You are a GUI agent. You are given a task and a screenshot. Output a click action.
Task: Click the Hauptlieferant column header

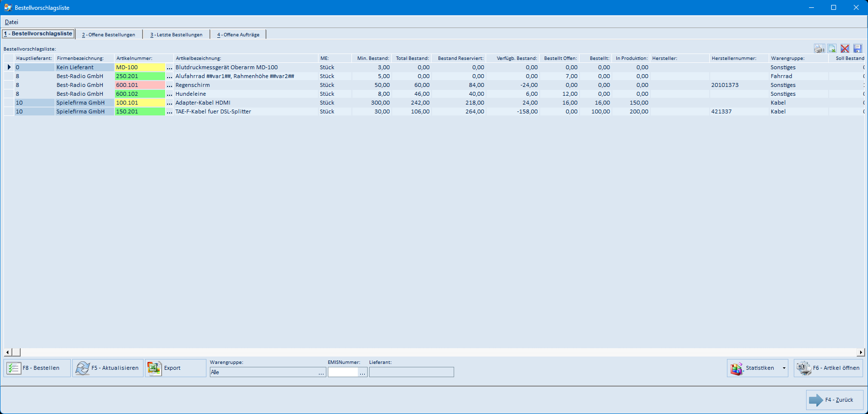pyautogui.click(x=34, y=58)
